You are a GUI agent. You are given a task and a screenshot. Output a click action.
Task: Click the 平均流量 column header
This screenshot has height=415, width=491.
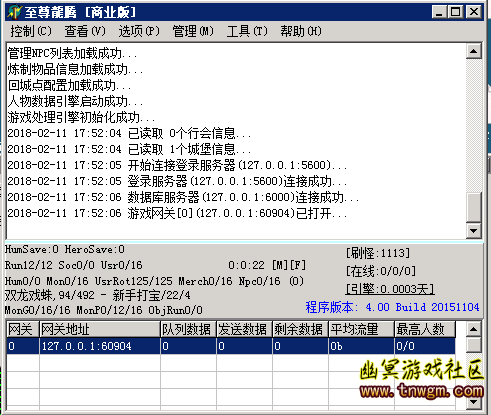pos(361,329)
